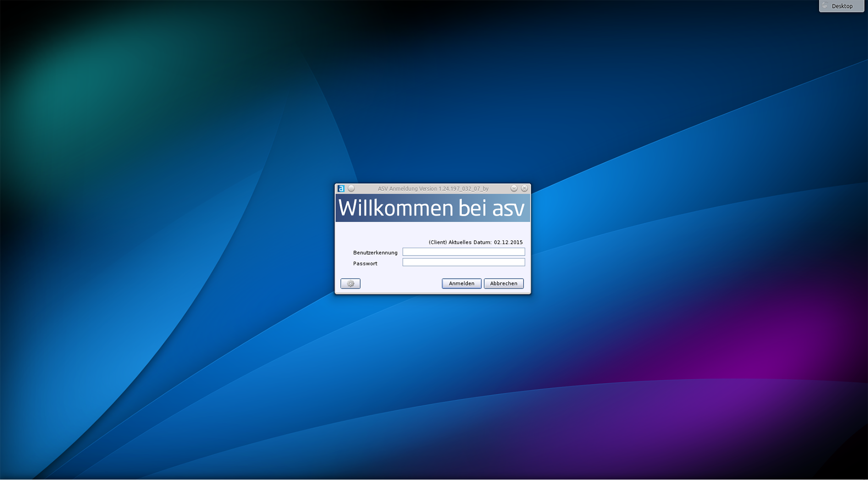Click the date value 02.12.2015
Image resolution: width=868 pixels, height=480 pixels.
[508, 242]
